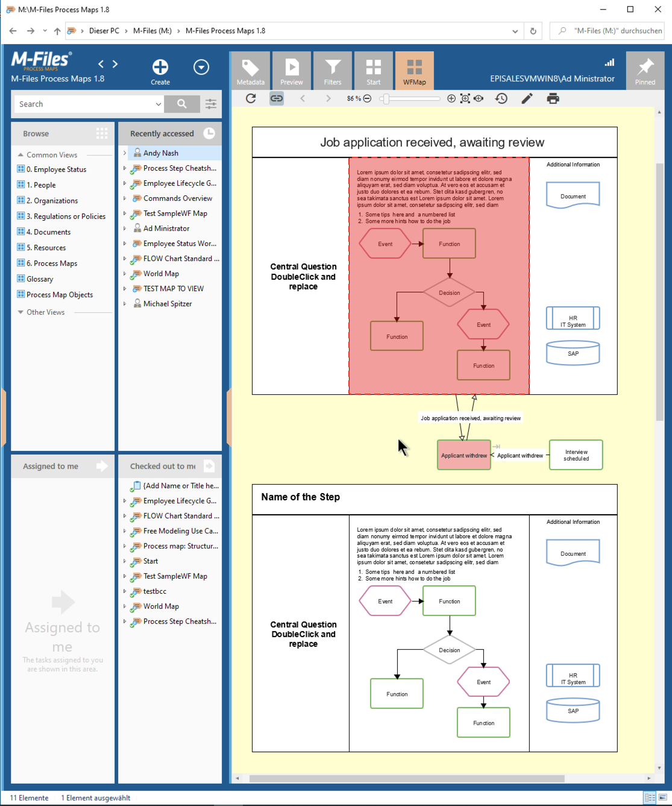The image size is (672, 806).
Task: Click the Checked out to me icon
Action: click(209, 466)
